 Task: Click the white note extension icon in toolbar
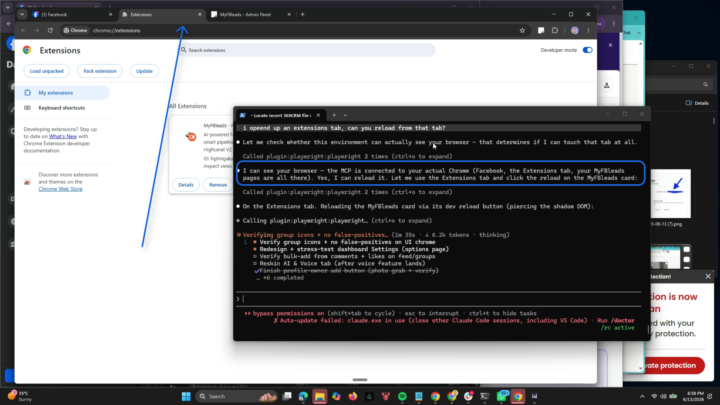pyautogui.click(x=541, y=31)
